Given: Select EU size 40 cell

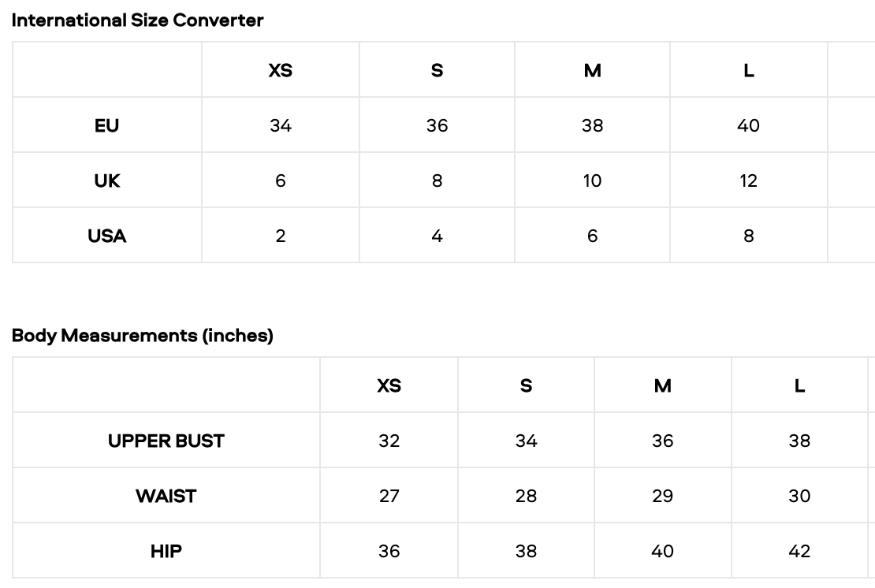Looking at the screenshot, I should click(749, 125).
